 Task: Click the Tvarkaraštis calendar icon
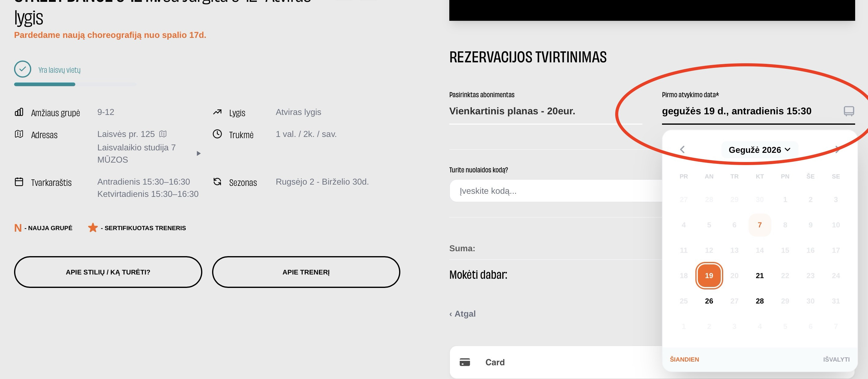(19, 182)
